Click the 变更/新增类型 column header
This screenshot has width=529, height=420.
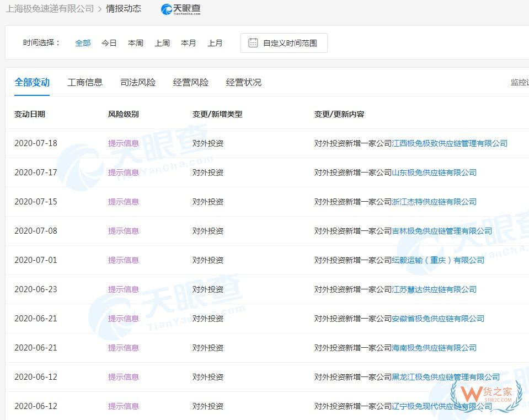[217, 114]
